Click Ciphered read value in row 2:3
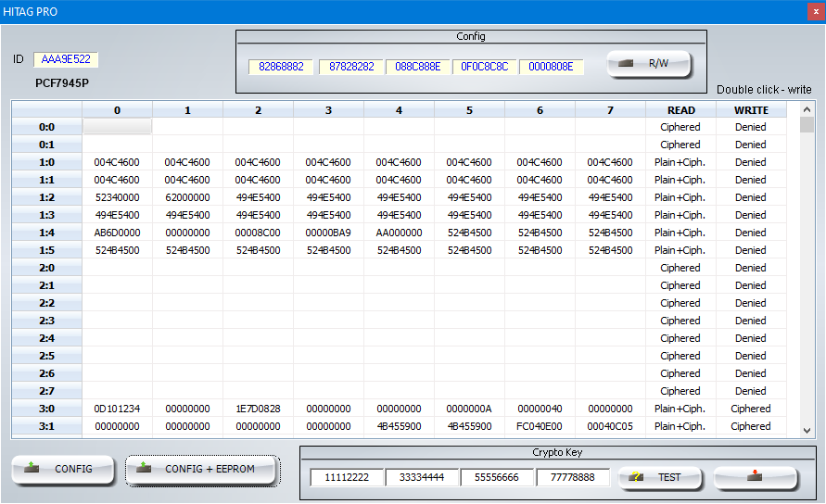The width and height of the screenshot is (826, 504). [680, 321]
